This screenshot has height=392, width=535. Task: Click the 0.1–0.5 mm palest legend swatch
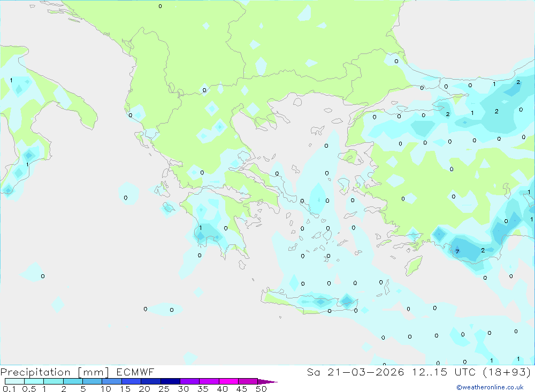[x=14, y=381]
